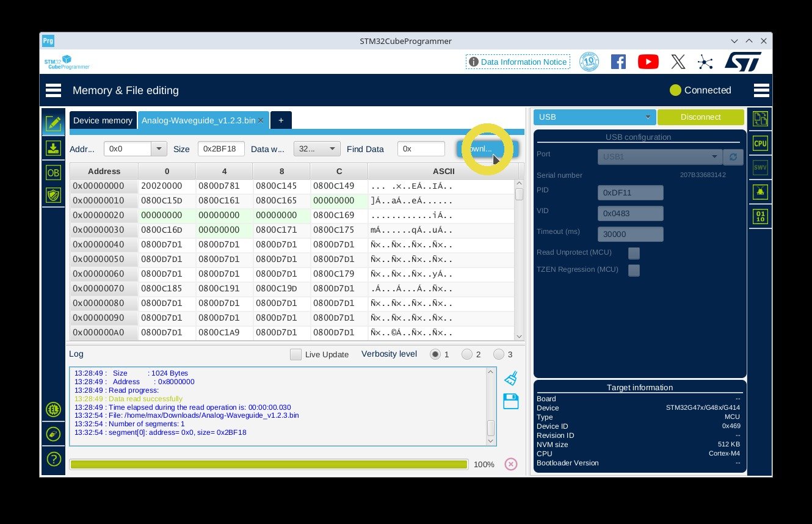Open the 0110 binary registers icon
Image resolution: width=812 pixels, height=524 pixels.
(x=760, y=216)
